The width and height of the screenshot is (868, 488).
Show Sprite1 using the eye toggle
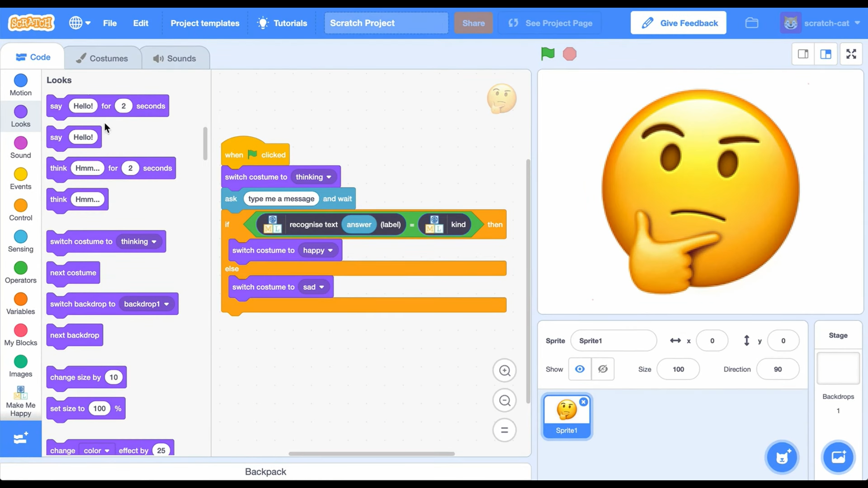pos(580,369)
